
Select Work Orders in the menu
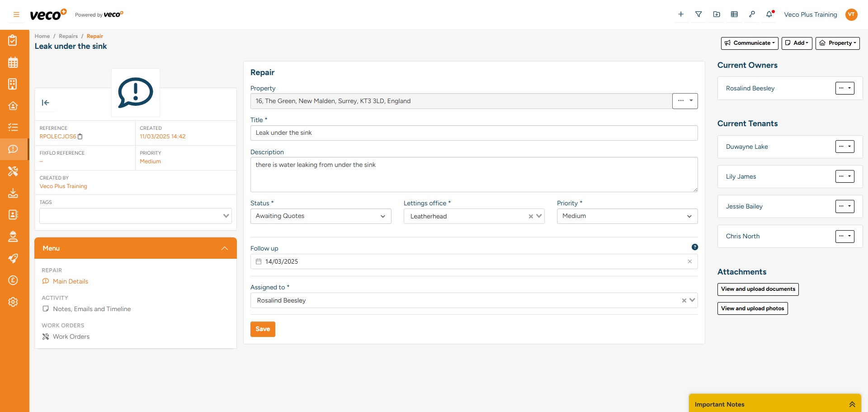(x=71, y=336)
